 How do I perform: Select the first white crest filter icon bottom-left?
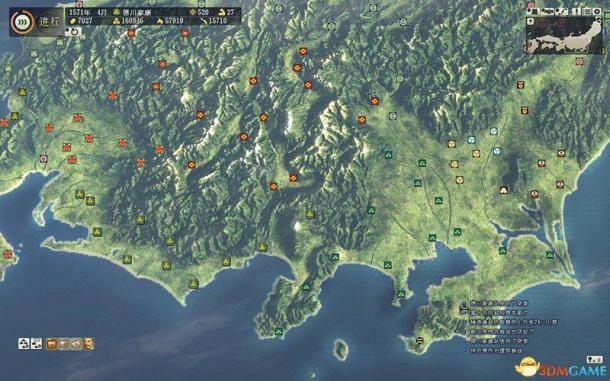24,344
